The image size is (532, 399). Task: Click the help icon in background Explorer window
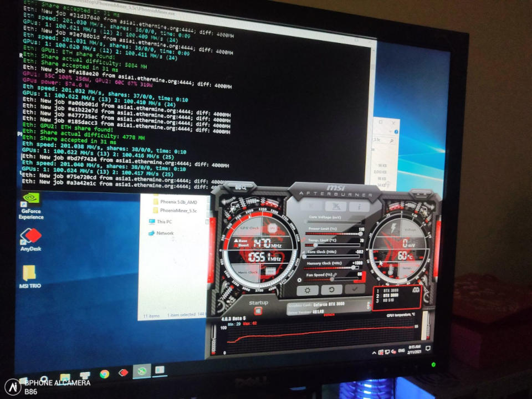(x=396, y=132)
